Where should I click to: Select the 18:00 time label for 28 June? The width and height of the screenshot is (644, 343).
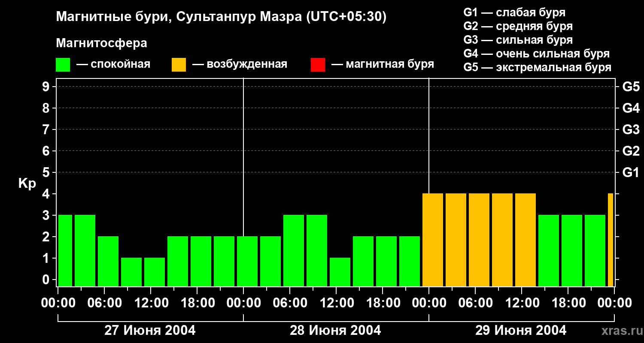tap(383, 303)
